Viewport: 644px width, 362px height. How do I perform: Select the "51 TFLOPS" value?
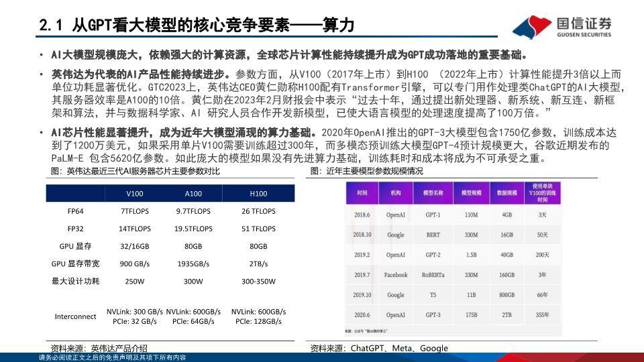tap(258, 229)
